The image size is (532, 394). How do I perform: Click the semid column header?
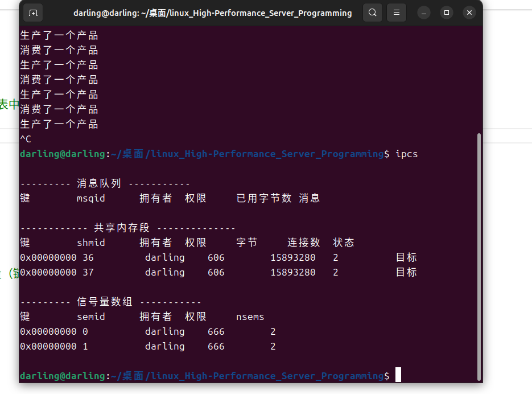90,317
